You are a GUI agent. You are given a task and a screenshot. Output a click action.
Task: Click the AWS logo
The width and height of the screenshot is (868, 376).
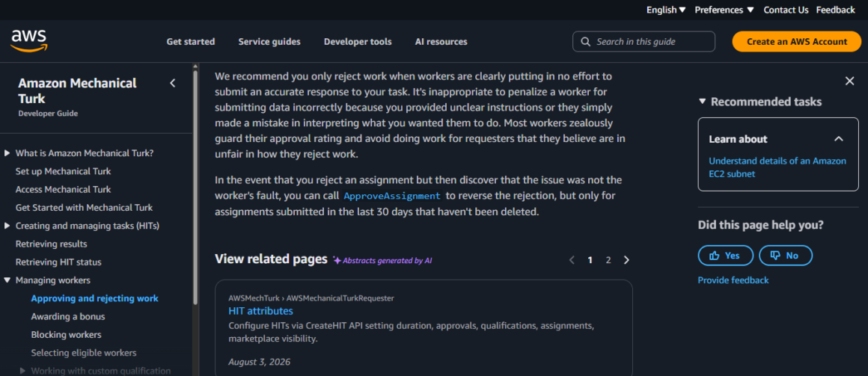[x=29, y=41]
